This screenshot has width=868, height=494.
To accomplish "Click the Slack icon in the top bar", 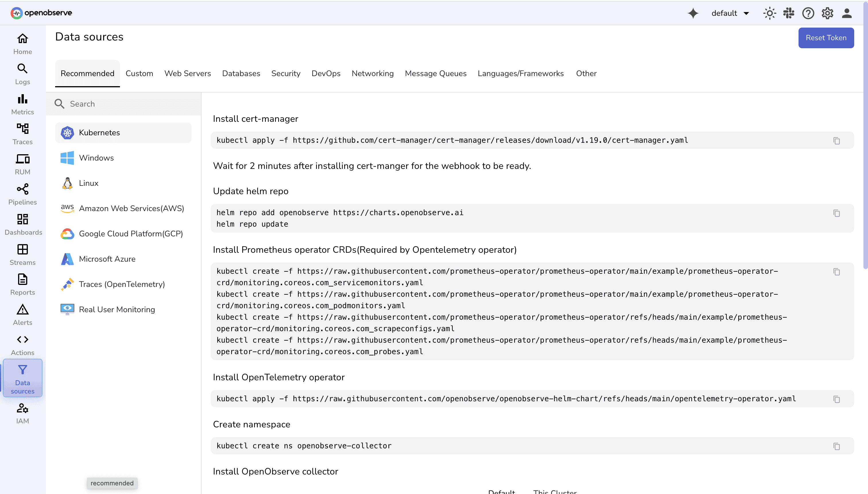I will (789, 13).
